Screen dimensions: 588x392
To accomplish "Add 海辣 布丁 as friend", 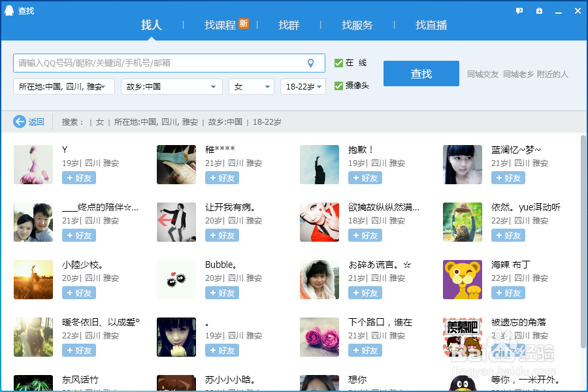I will tap(508, 293).
